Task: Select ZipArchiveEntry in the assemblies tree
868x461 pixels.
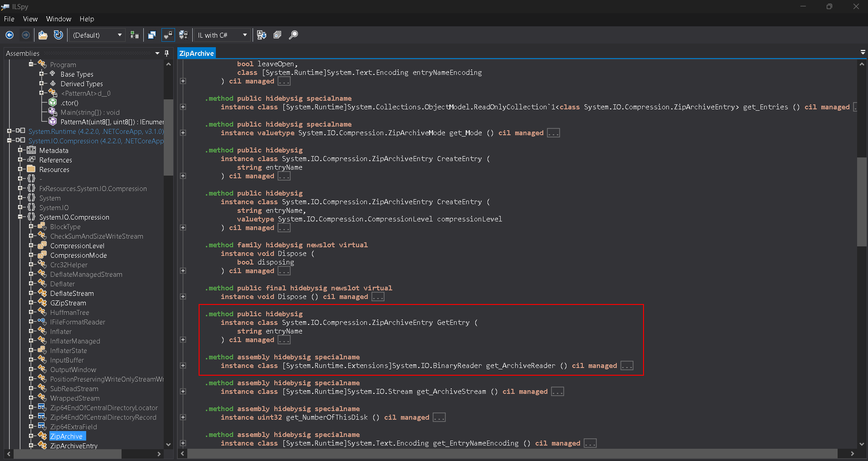Action: (73, 446)
